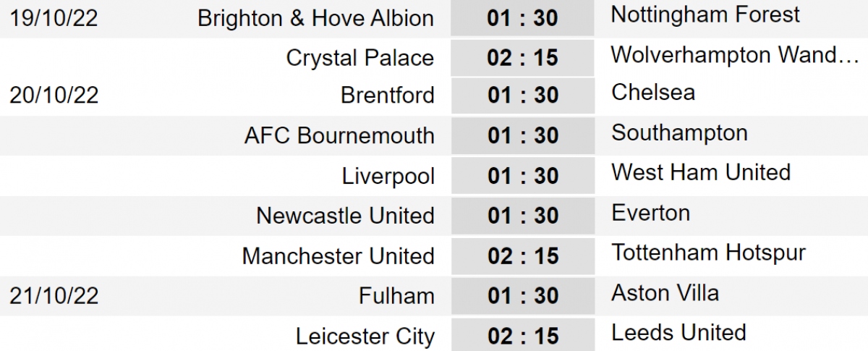This screenshot has width=868, height=351.
Task: Click the Brighton & Hove Albion team name
Action: pos(315,18)
